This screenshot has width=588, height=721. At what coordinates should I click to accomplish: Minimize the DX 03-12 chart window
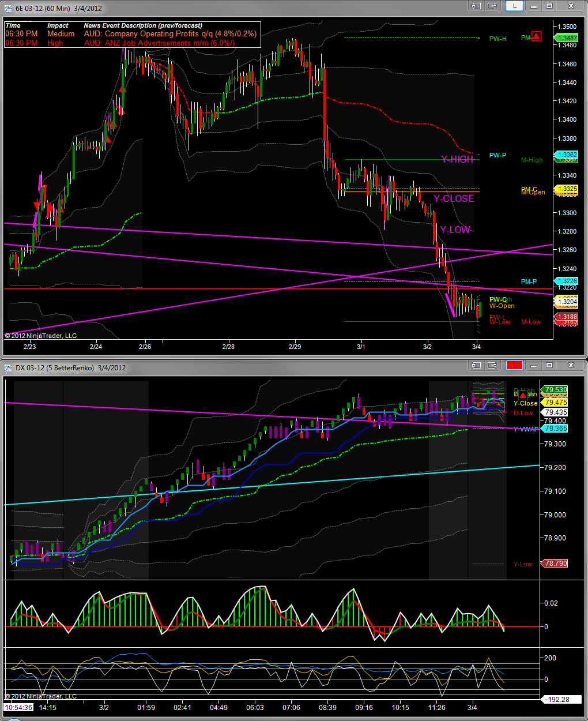[x=533, y=365]
